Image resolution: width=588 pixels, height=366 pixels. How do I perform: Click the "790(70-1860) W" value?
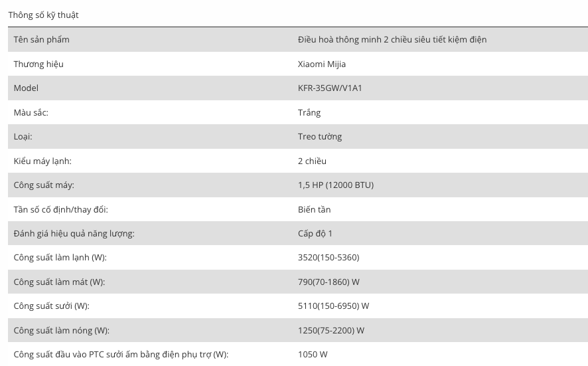tap(329, 282)
